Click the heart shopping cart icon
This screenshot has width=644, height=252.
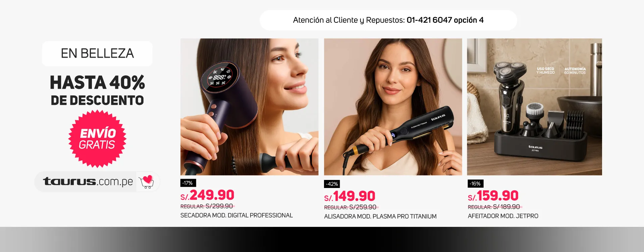point(146,182)
